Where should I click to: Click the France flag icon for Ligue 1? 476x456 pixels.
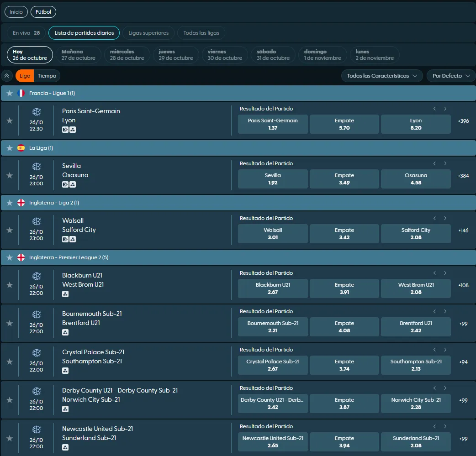point(21,93)
